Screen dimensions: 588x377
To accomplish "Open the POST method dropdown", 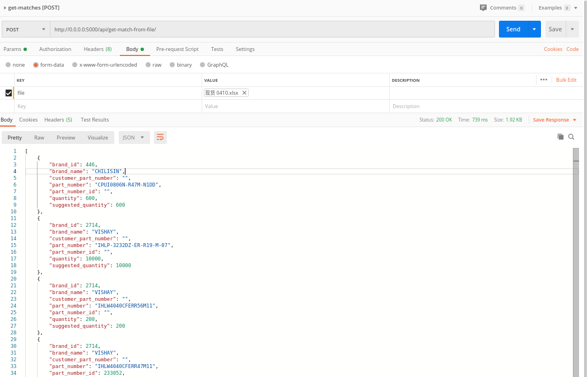I will click(x=26, y=29).
